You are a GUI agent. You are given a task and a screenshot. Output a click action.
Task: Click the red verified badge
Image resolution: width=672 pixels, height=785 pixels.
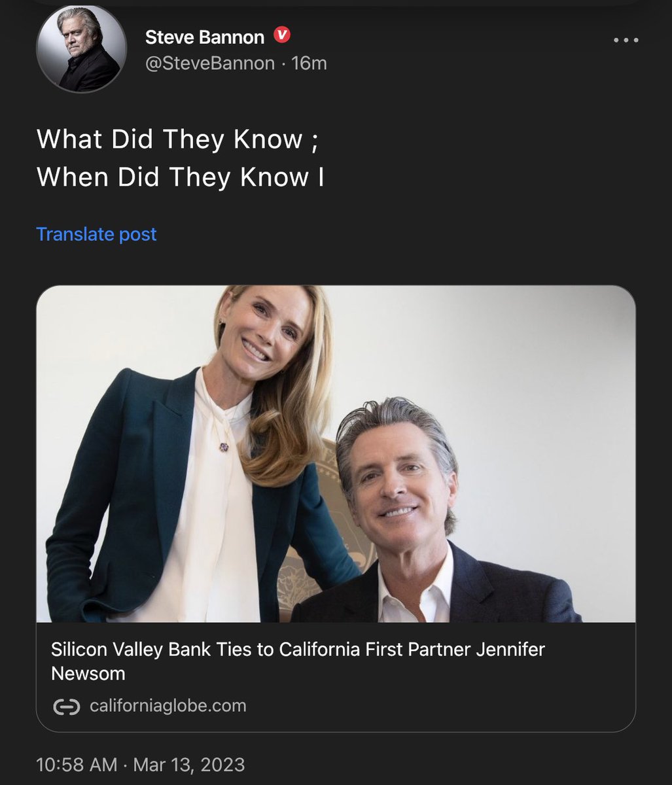pos(281,36)
